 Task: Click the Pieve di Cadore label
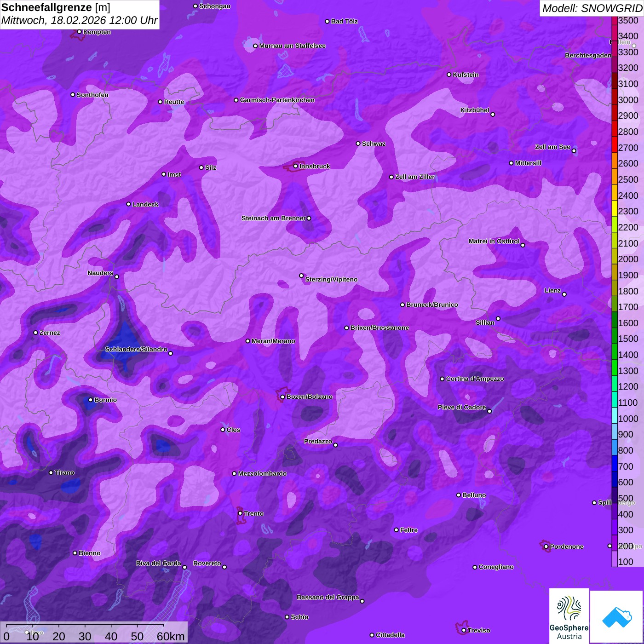point(462,407)
